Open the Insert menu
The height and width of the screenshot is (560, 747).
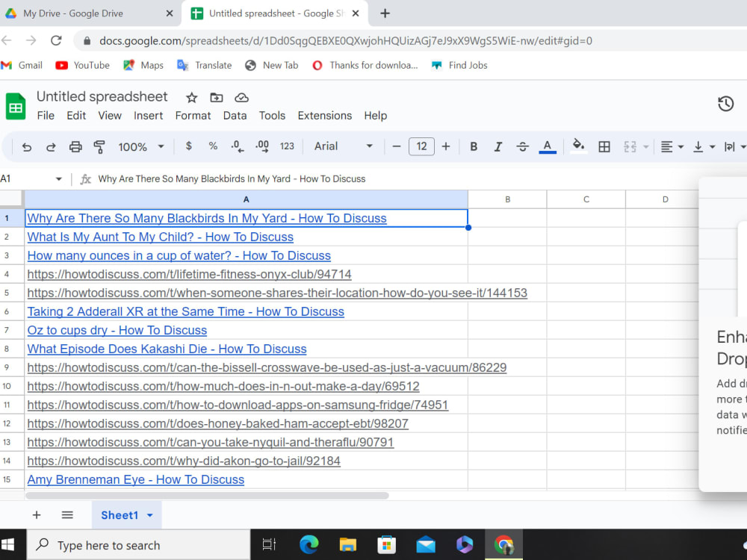pyautogui.click(x=148, y=116)
